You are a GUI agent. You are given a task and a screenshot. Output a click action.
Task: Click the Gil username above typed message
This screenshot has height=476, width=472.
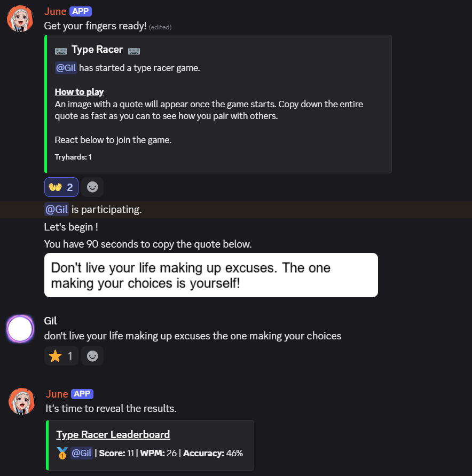coord(50,321)
